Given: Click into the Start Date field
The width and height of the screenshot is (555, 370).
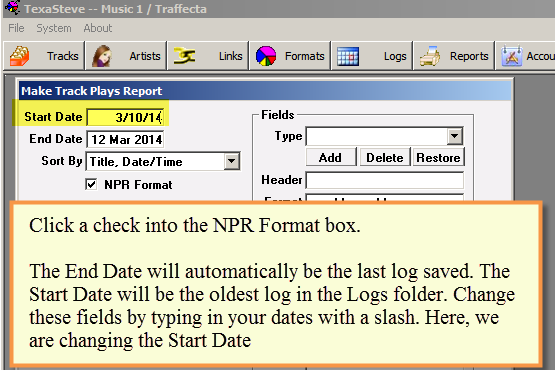Looking at the screenshot, I should [125, 117].
